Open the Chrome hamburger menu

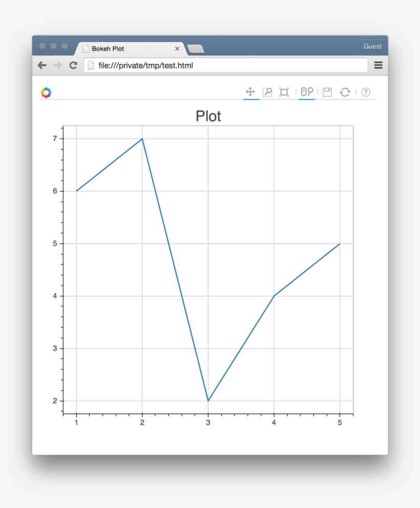click(378, 65)
